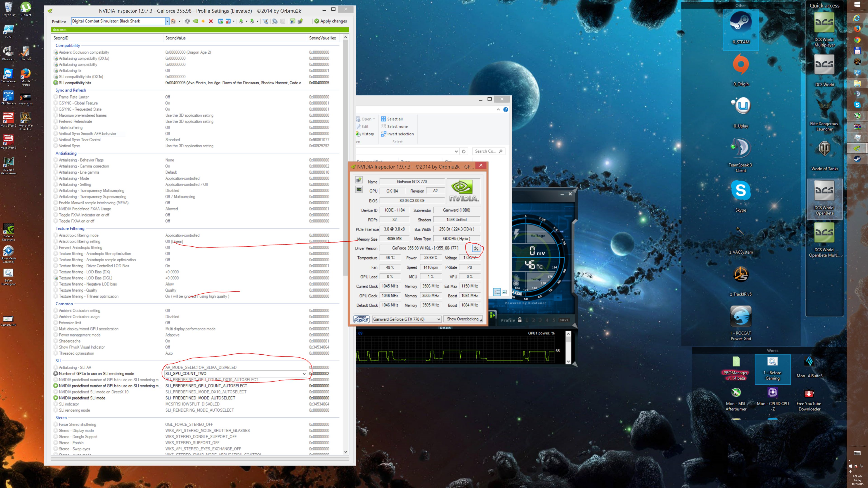The height and width of the screenshot is (488, 868).
Task: Select Afterburner profile slot 1
Action: click(x=527, y=320)
